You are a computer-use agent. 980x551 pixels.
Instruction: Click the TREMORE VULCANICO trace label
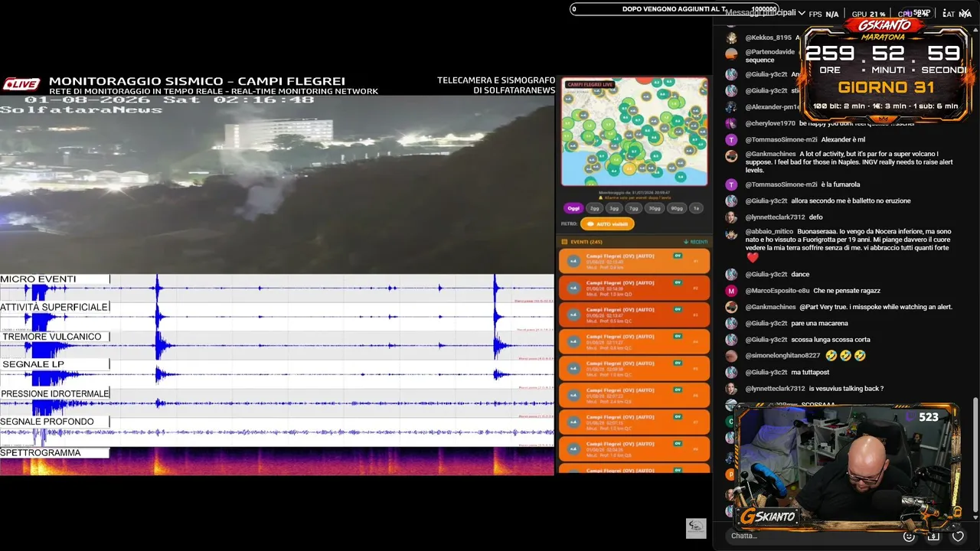pos(51,337)
